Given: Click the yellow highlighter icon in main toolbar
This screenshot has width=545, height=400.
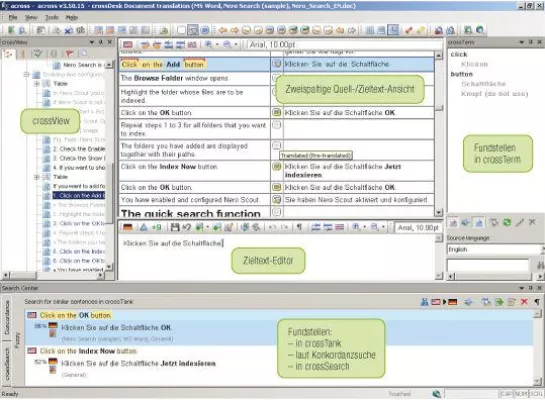Looking at the screenshot, I should click(421, 30).
